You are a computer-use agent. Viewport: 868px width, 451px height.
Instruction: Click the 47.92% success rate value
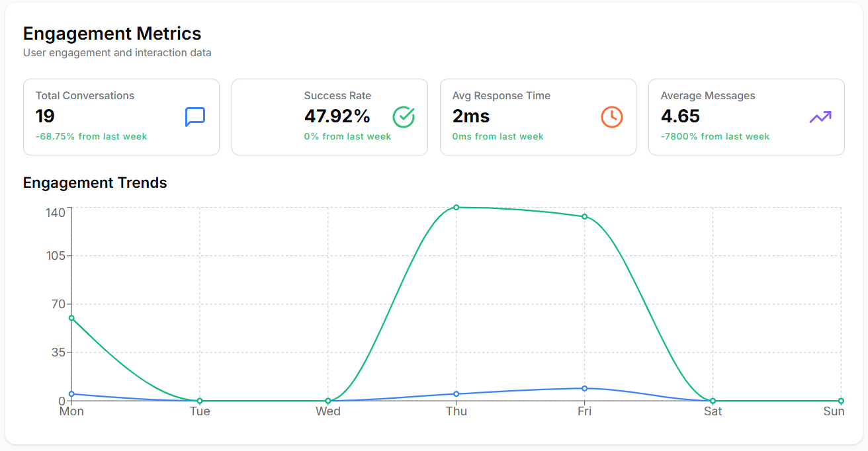pyautogui.click(x=337, y=116)
